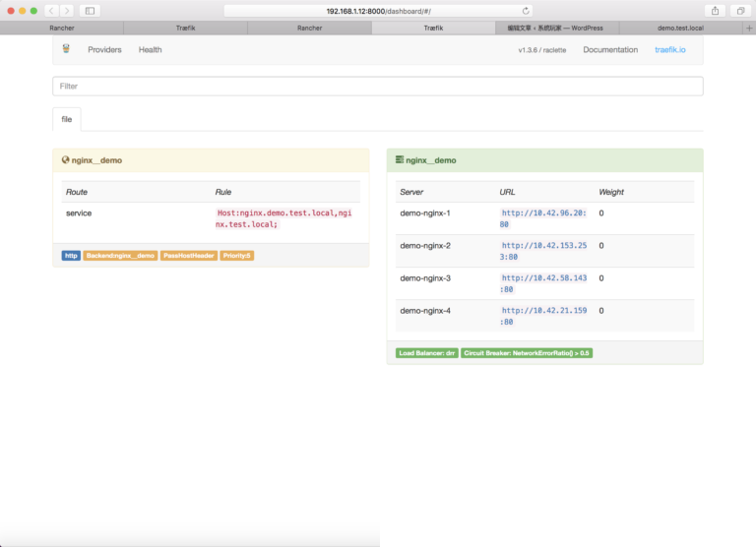Click weight value 0 for demo-nginx-1
This screenshot has height=547, width=756.
coord(601,213)
